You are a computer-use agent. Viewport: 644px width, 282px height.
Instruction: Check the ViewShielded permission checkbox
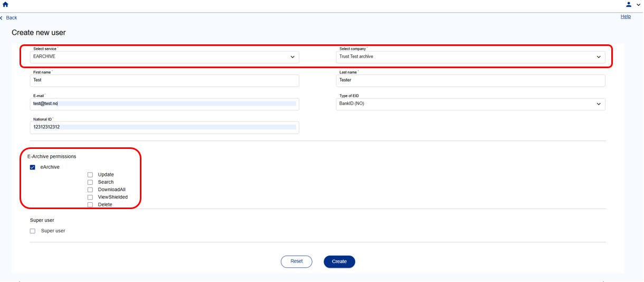click(x=90, y=197)
